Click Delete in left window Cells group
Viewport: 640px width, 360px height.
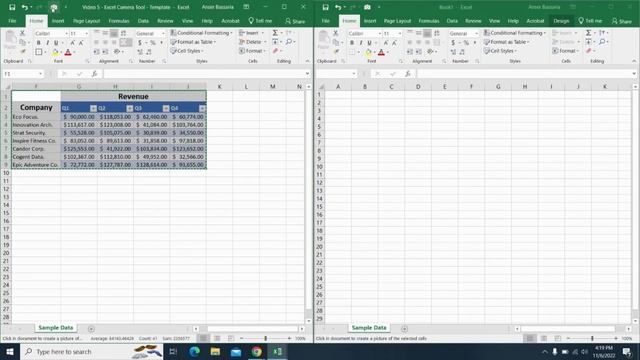pyautogui.click(x=252, y=42)
